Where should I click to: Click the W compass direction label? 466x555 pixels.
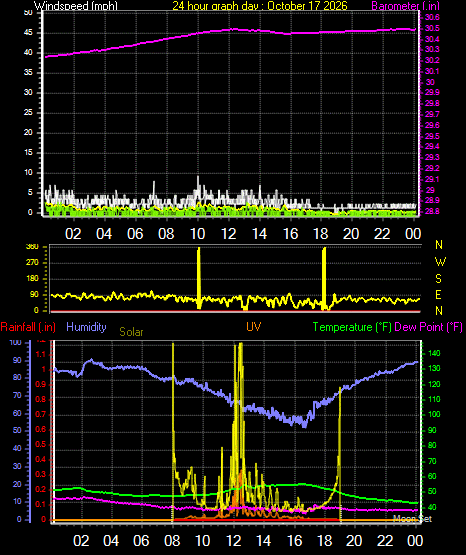(x=440, y=262)
